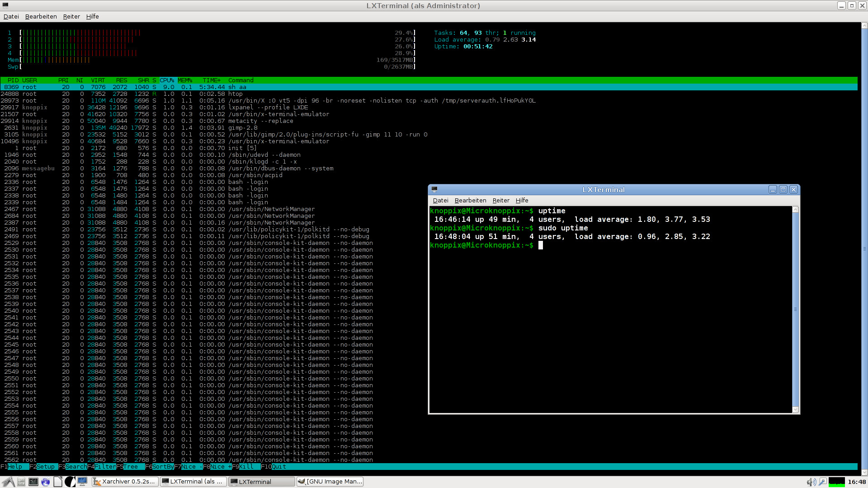The height and width of the screenshot is (488, 868).
Task: Select the dbus-daemon --system process row
Action: [429, 168]
